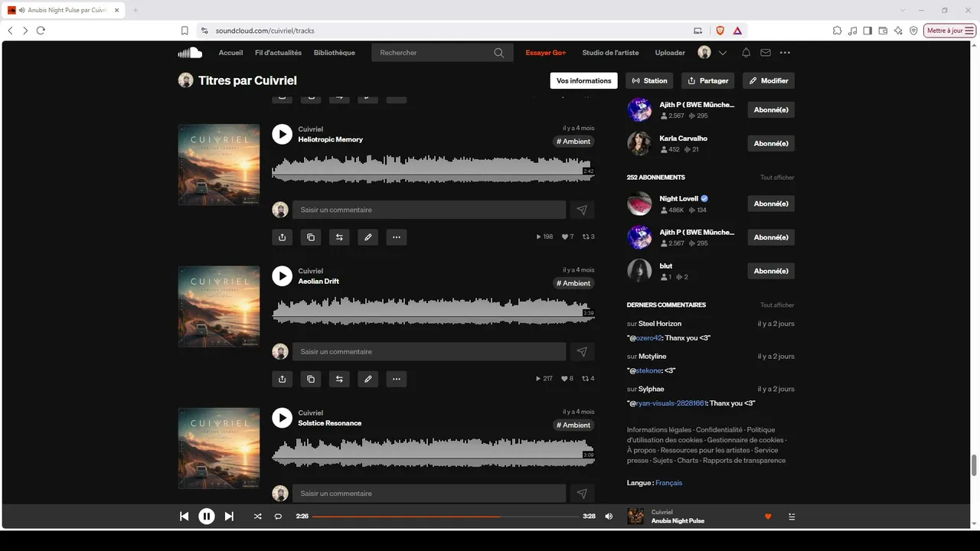The image size is (980, 551).
Task: Open Bibliothèque
Action: pyautogui.click(x=335, y=53)
